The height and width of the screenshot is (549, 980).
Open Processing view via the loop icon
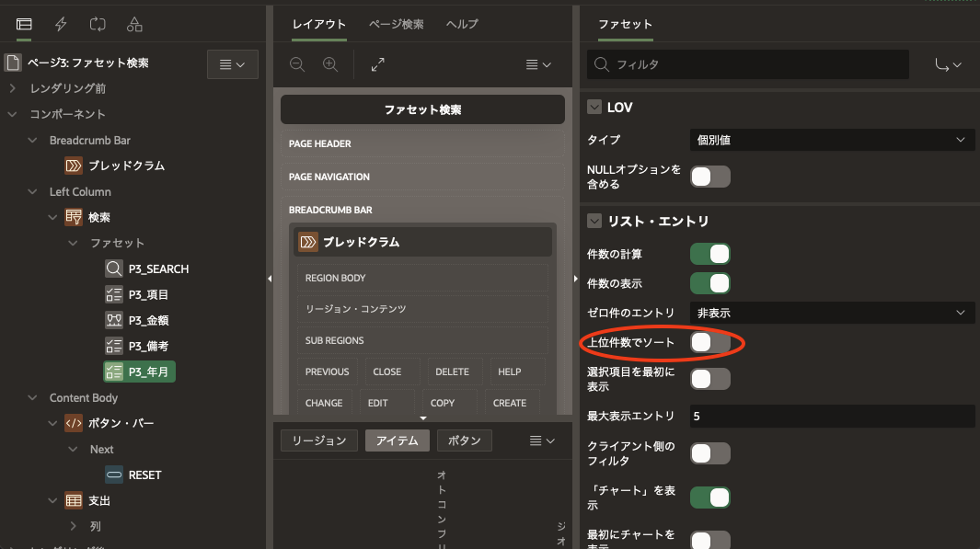point(98,25)
